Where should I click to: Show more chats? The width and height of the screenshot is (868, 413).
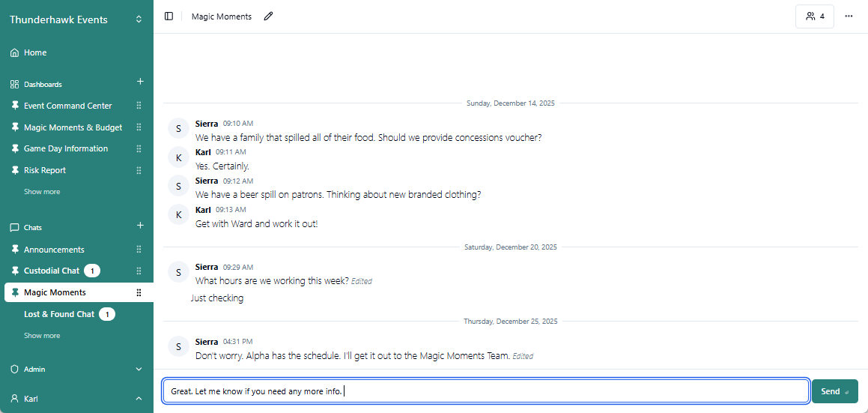click(x=42, y=336)
